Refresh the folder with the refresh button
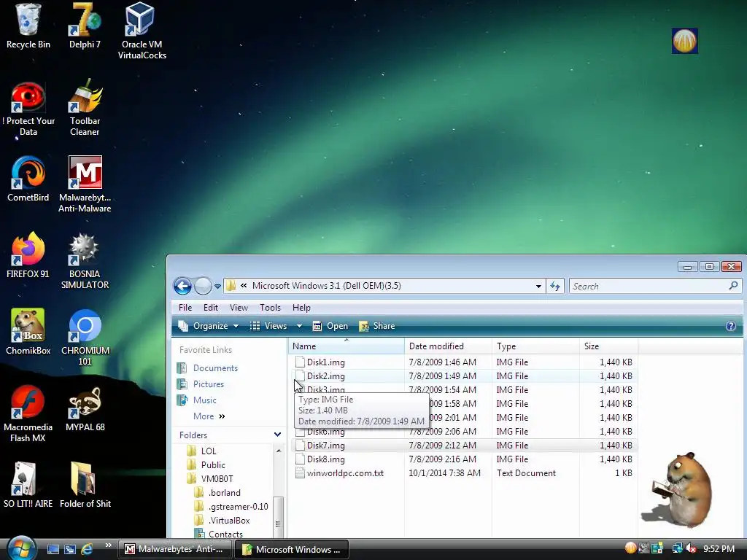 click(x=555, y=286)
